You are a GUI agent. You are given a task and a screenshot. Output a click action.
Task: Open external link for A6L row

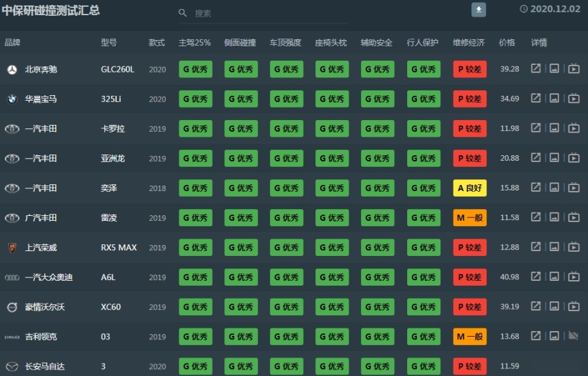pos(536,276)
